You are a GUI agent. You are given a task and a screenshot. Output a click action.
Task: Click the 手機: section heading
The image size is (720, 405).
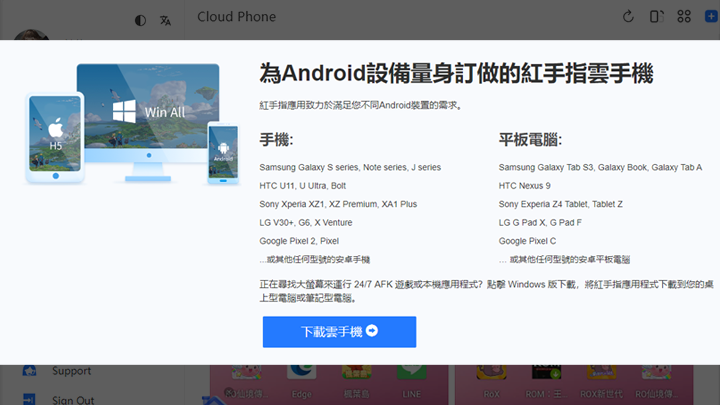(x=276, y=140)
